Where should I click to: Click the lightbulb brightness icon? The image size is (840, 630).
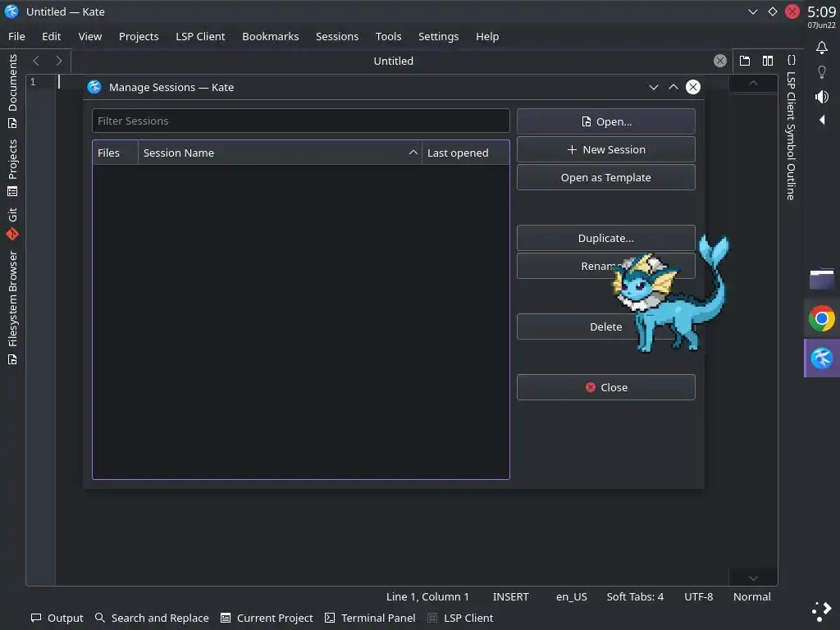(x=822, y=72)
